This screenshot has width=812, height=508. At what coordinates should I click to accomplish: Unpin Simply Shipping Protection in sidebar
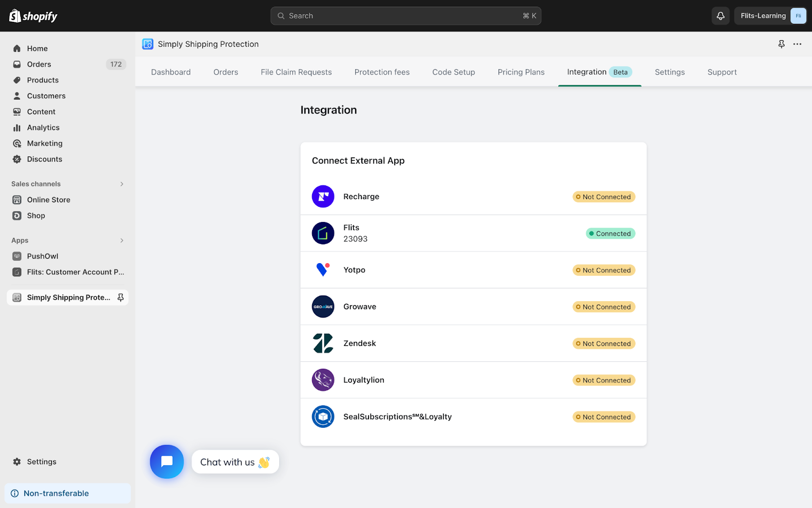tap(120, 297)
